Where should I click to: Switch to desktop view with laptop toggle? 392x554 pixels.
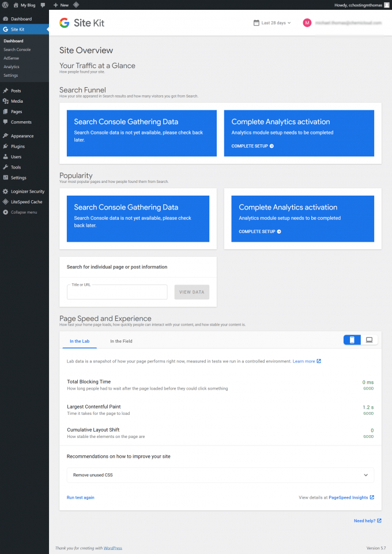pyautogui.click(x=369, y=339)
